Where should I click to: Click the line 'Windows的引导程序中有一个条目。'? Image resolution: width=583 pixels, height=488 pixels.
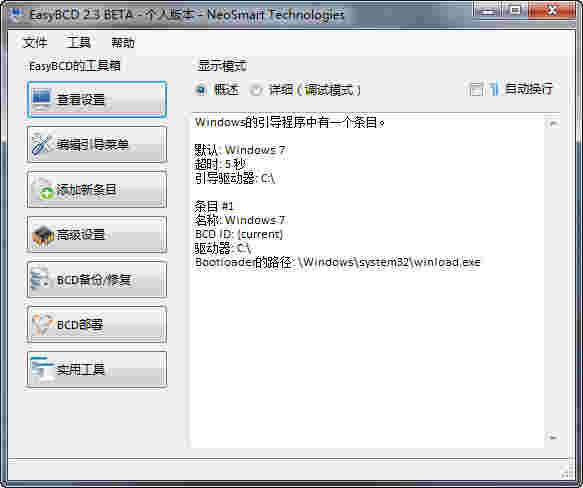290,122
